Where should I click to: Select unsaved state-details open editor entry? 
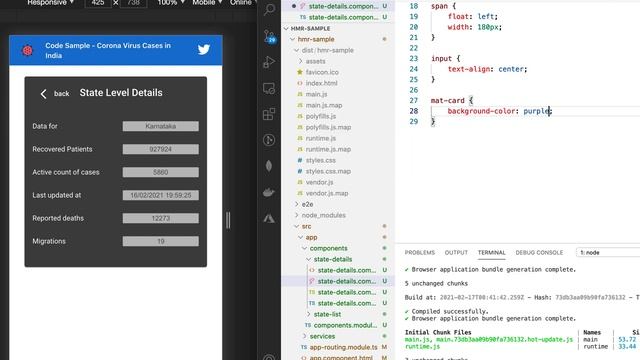338,6
